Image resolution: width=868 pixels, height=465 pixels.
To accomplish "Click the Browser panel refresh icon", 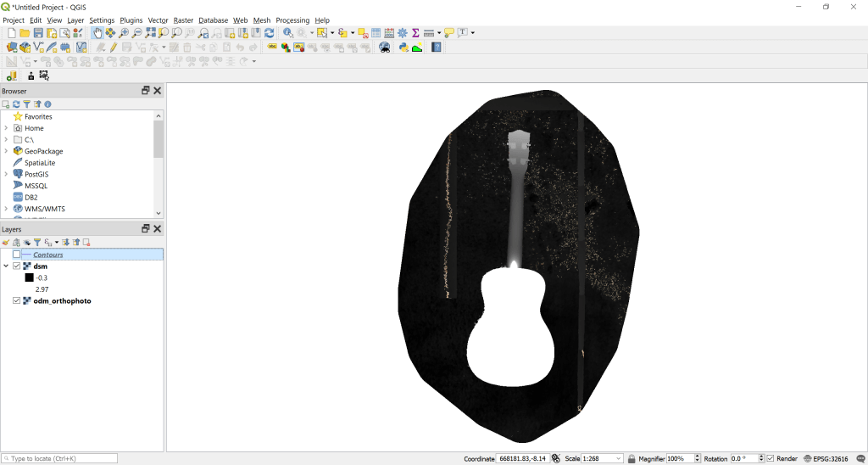I will pos(16,104).
